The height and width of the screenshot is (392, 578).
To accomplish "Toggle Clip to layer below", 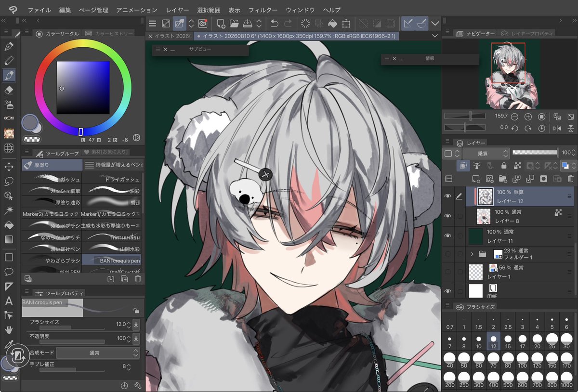I will (463, 166).
